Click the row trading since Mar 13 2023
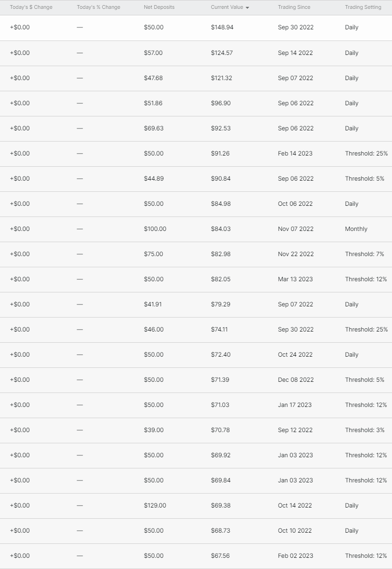 [196, 279]
